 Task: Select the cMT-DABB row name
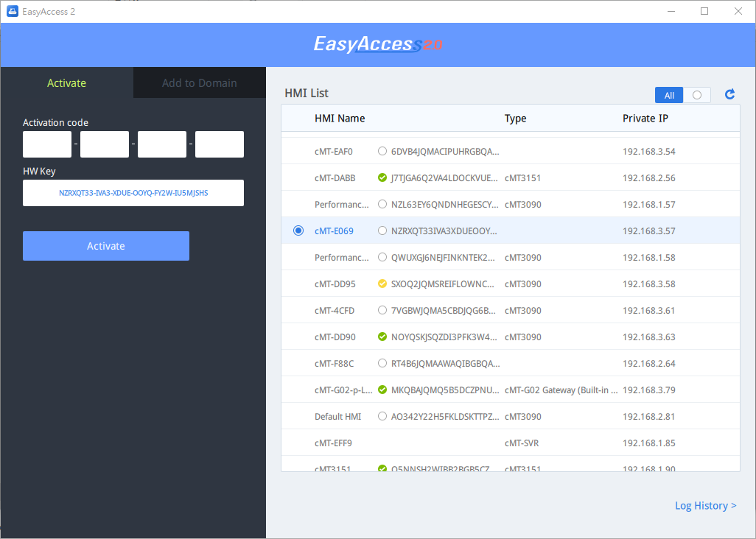(335, 177)
